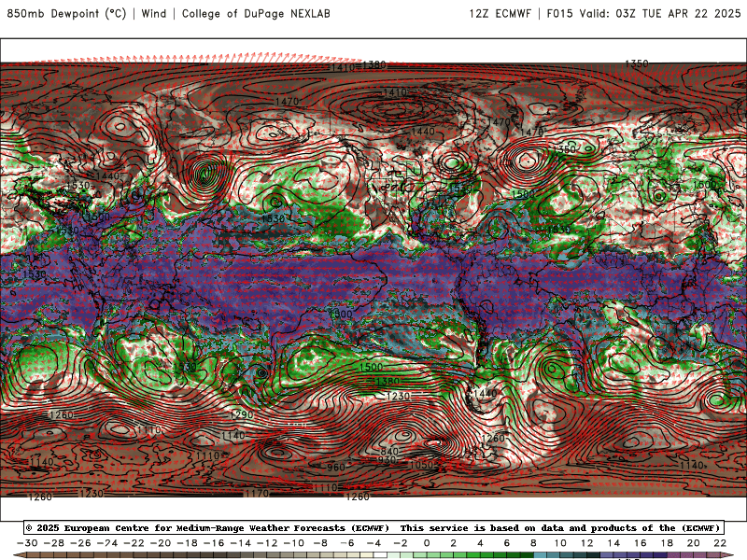This screenshot has height=560, width=747.
Task: Click the 930 contour label on map
Action: click(388, 460)
